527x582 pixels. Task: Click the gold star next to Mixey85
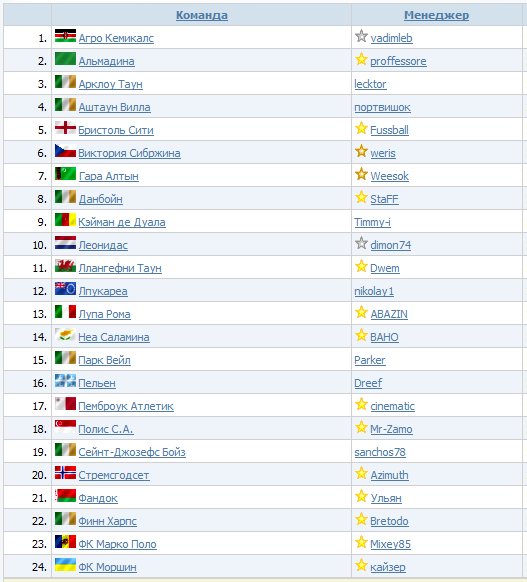[x=361, y=542]
